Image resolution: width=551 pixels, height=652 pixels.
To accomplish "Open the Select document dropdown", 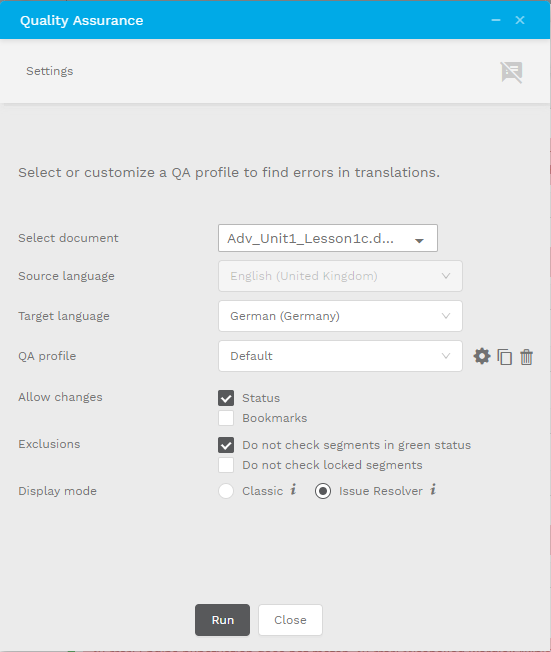I will [x=328, y=238].
